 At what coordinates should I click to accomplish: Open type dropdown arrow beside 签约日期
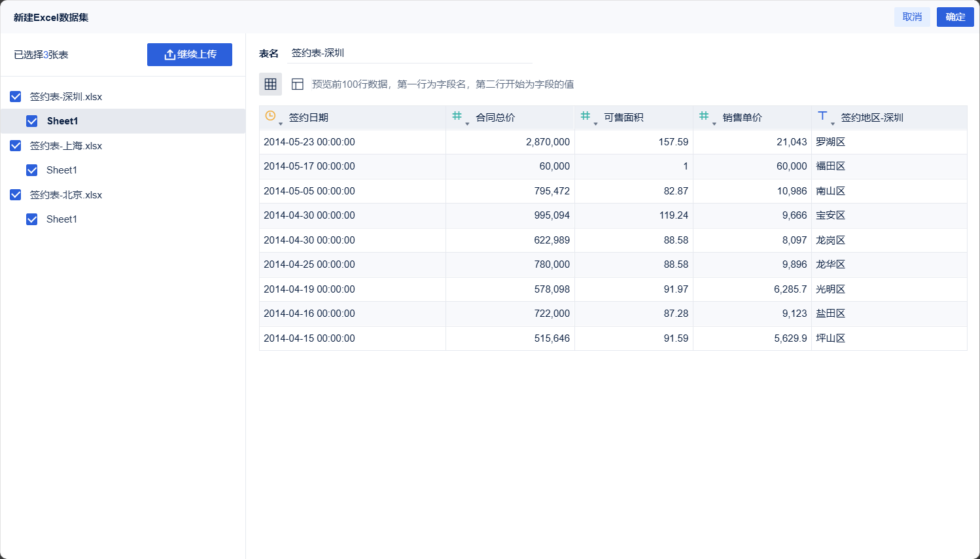tap(281, 124)
